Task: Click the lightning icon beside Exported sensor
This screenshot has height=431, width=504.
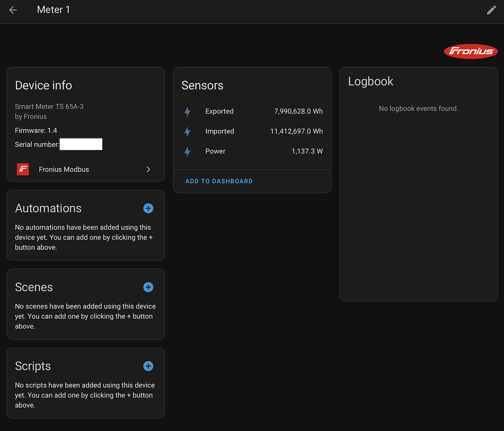Action: (187, 111)
